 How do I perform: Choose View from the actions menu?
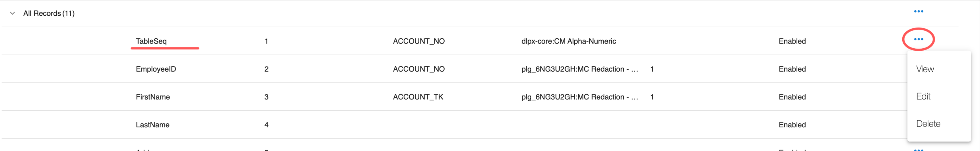coord(925,69)
